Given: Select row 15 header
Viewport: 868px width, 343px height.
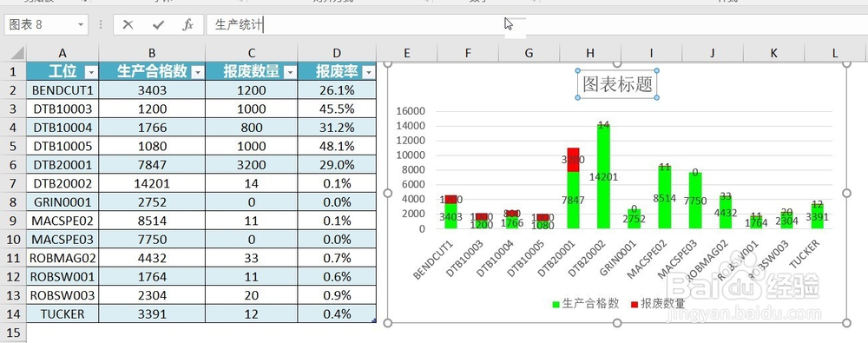Looking at the screenshot, I should [x=13, y=333].
